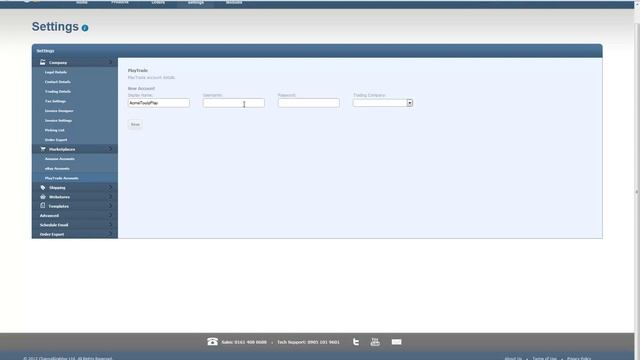Open Invoice Settings page
The width and height of the screenshot is (640, 360).
[58, 121]
